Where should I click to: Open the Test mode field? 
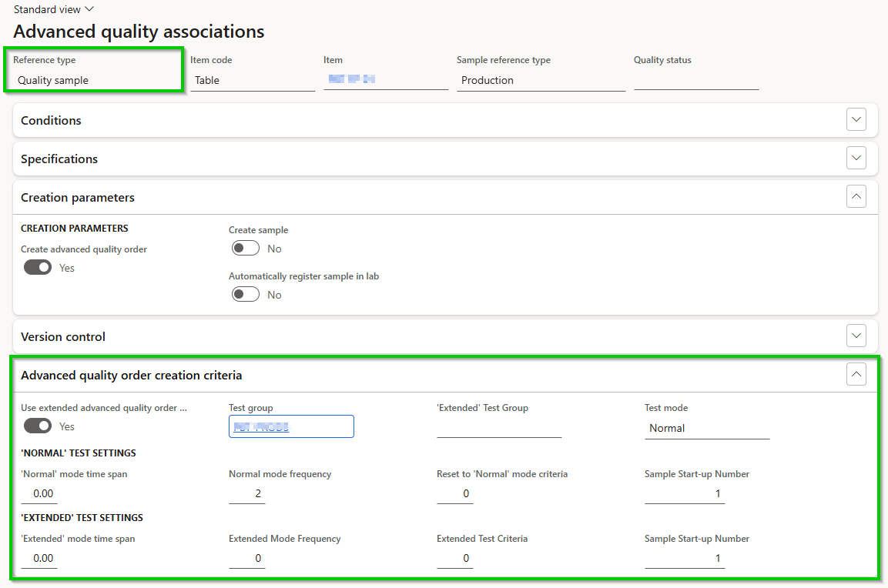(x=707, y=428)
